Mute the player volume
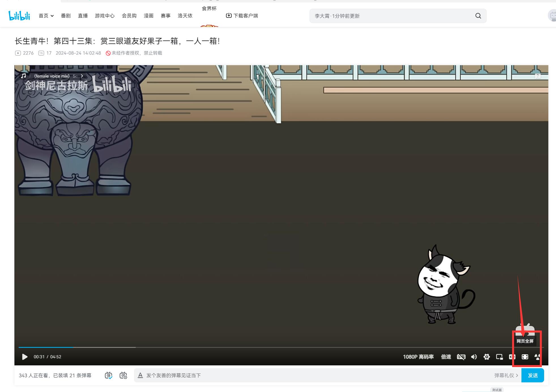Viewport: 556px width, 392px height. point(474,357)
